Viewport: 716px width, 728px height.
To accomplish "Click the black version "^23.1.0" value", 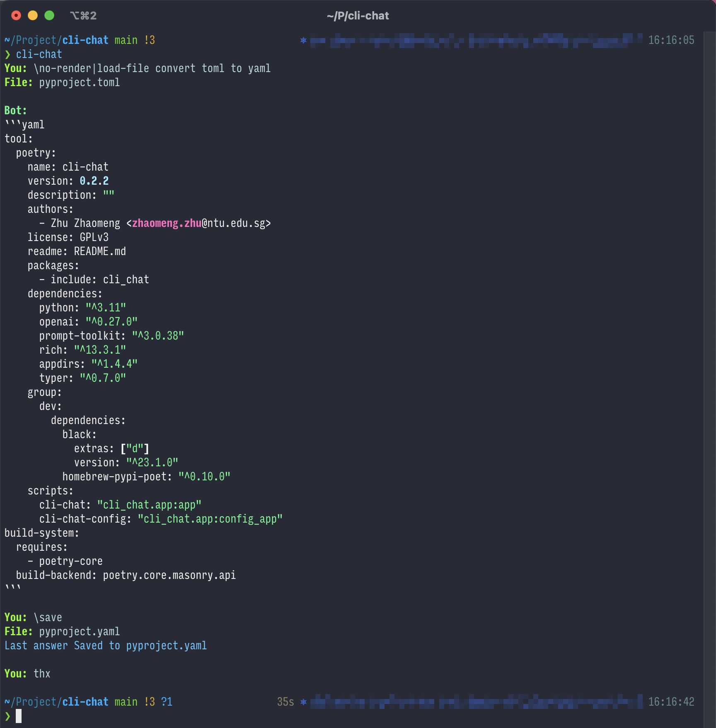I will click(x=152, y=463).
